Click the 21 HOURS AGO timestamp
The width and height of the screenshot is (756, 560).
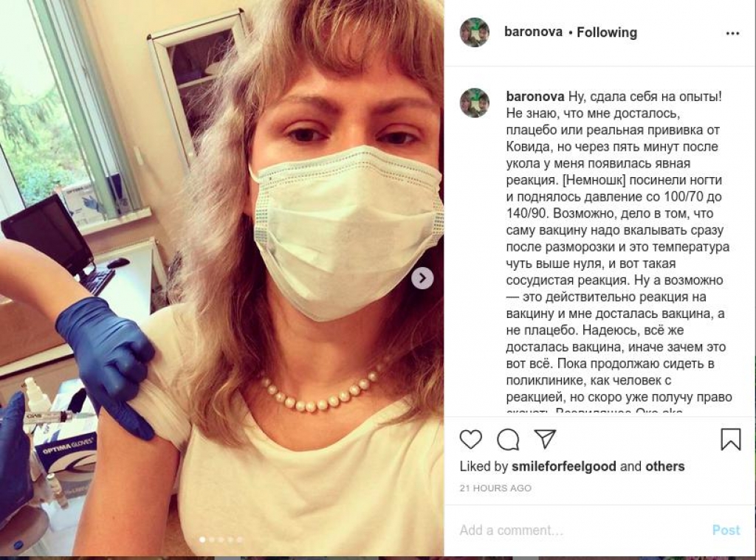(495, 488)
